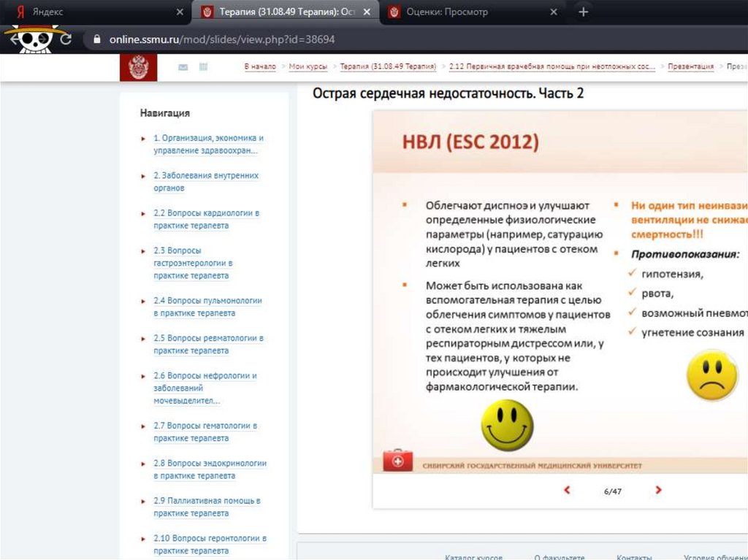Click the happy yellow smiley image
748x560 pixels.
click(507, 425)
